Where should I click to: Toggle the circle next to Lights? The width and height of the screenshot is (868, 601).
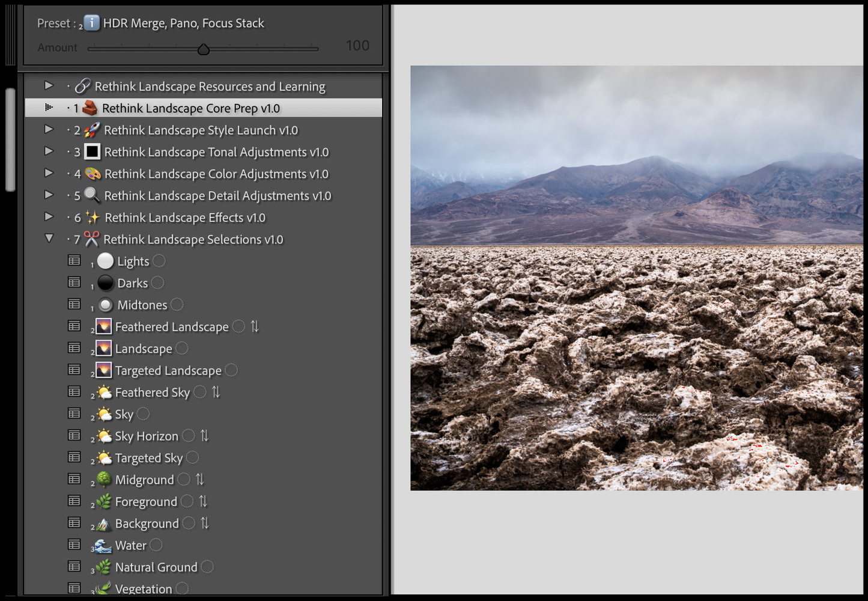click(x=159, y=261)
